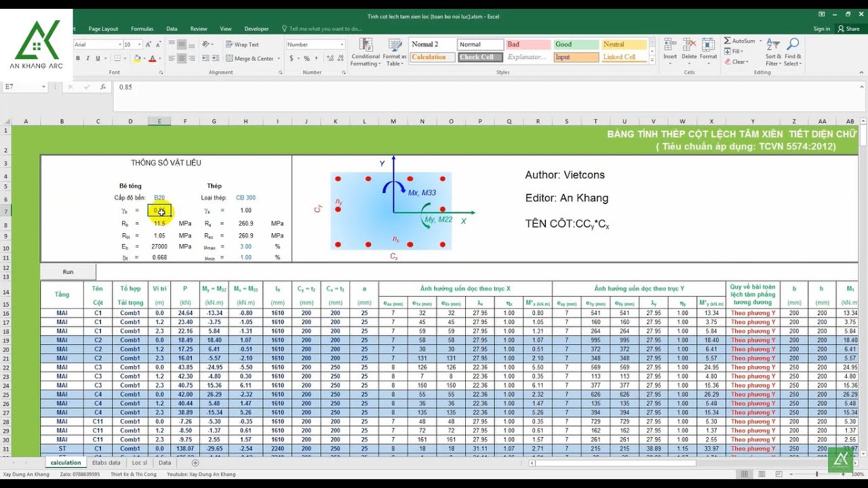
Task: Click the Run button
Action: [x=68, y=272]
